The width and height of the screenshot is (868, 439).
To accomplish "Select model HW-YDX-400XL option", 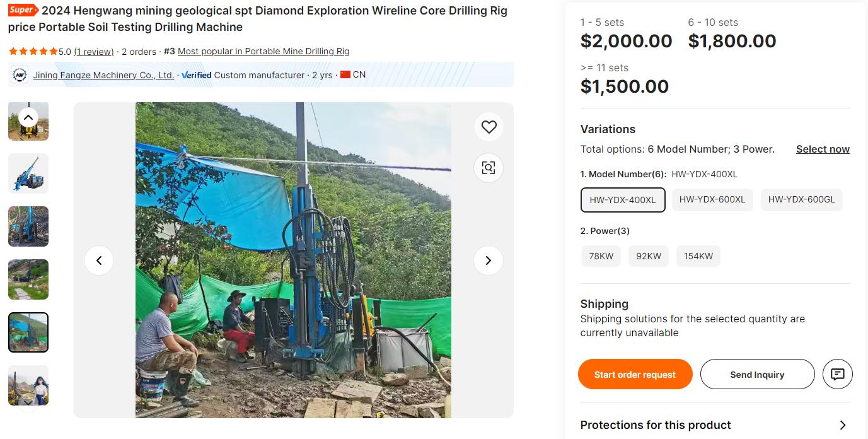I will point(623,200).
